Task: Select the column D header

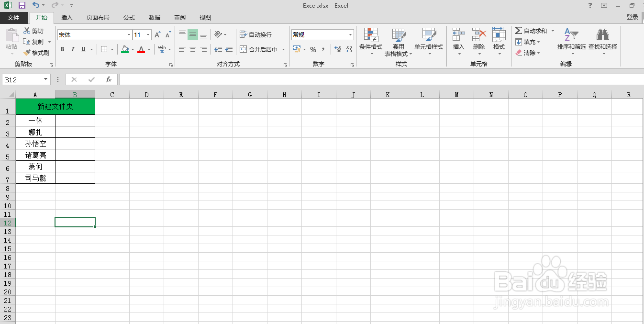Action: [x=146, y=95]
